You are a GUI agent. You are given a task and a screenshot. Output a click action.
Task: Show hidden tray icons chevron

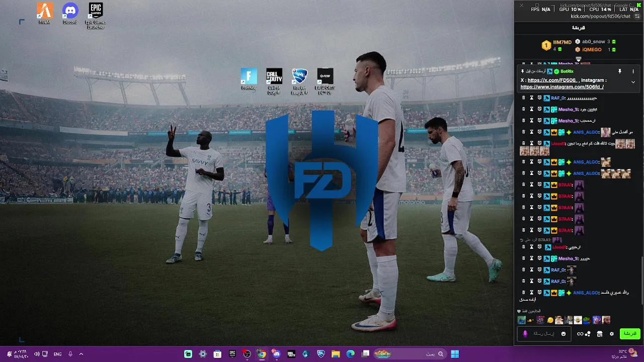81,354
